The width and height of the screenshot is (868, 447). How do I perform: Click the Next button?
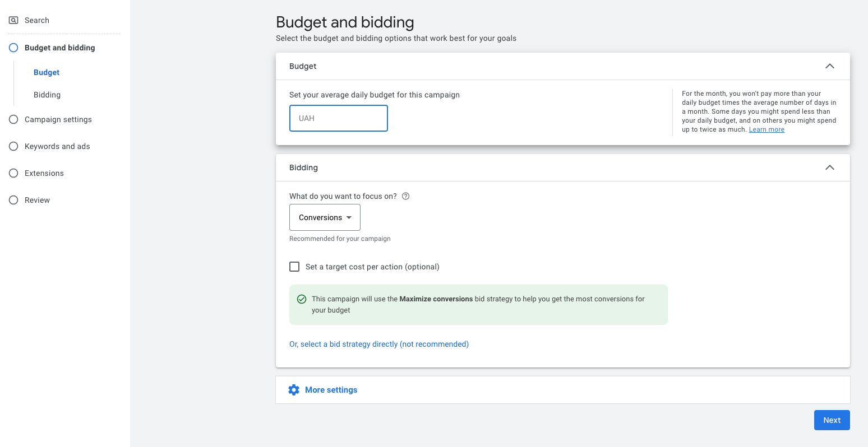coord(832,420)
